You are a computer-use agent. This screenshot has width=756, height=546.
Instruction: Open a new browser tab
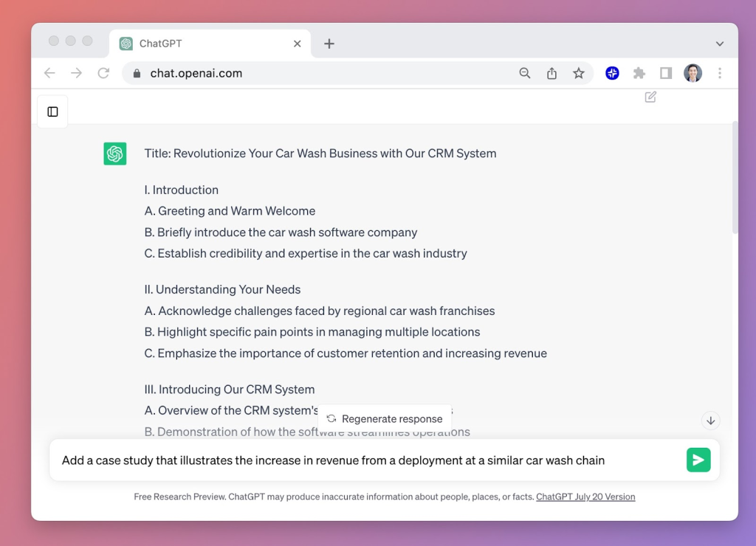click(x=329, y=44)
